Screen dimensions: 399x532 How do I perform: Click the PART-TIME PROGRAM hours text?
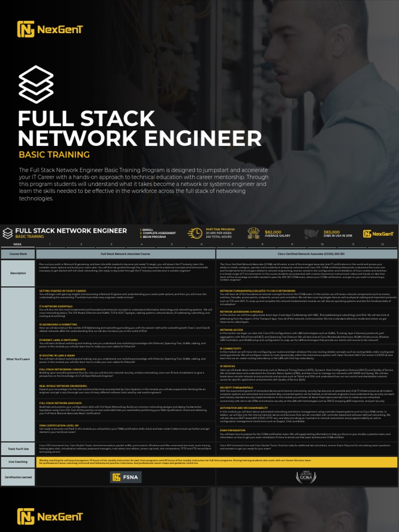pos(220,233)
